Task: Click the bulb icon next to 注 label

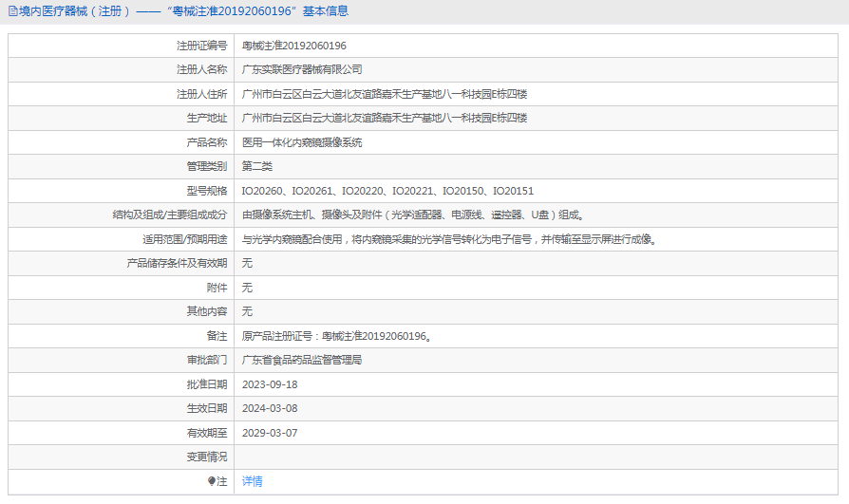Action: 212,481
